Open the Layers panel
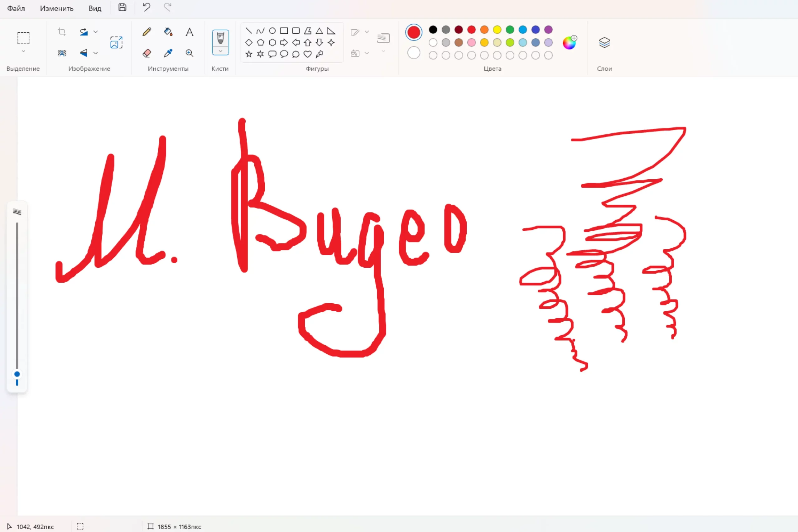The width and height of the screenshot is (798, 532). (604, 42)
